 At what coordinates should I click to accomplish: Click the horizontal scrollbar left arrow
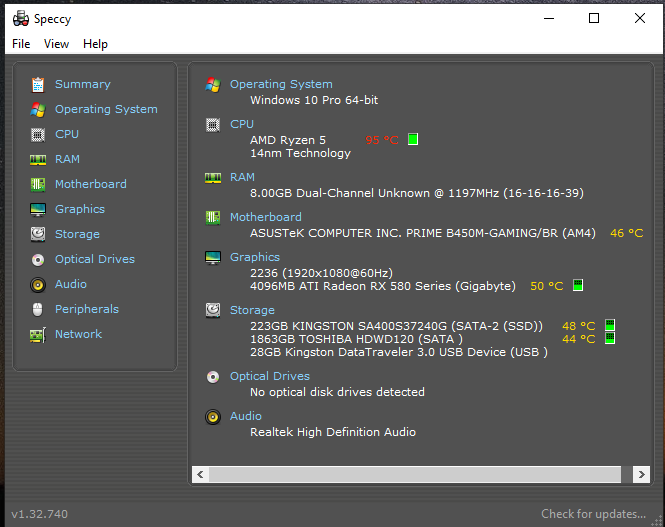click(200, 474)
